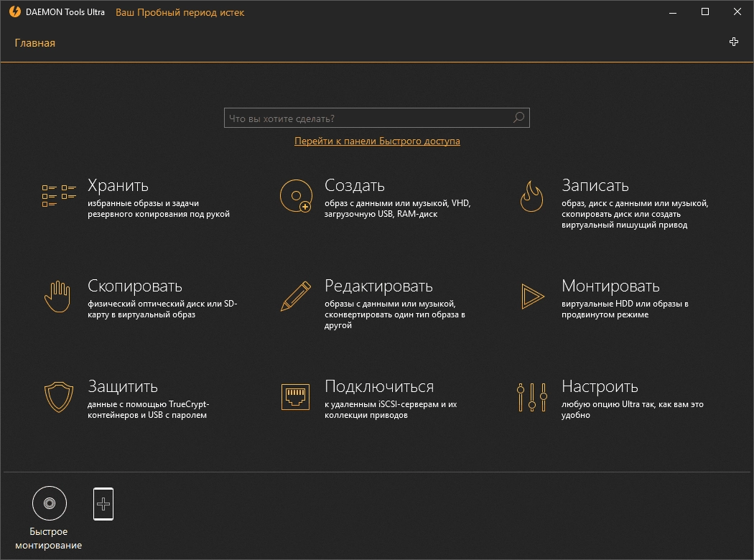Open the Монтировать section heading
This screenshot has height=560, width=754.
610,286
